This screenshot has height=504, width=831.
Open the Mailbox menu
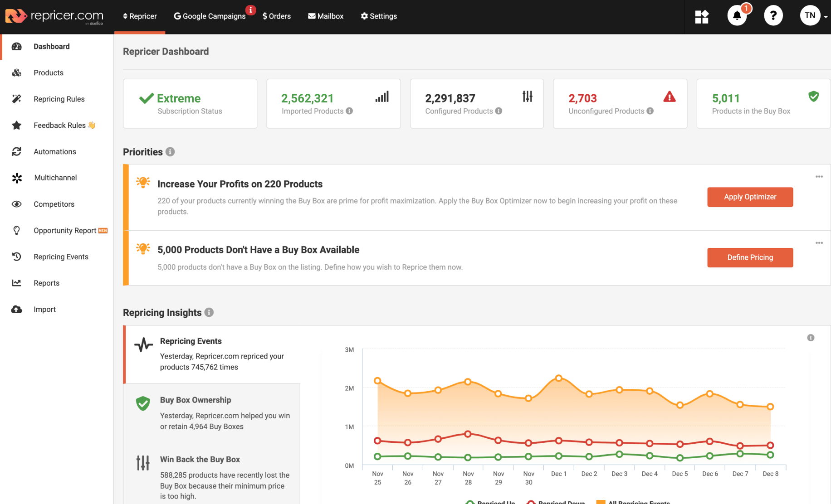click(x=326, y=16)
